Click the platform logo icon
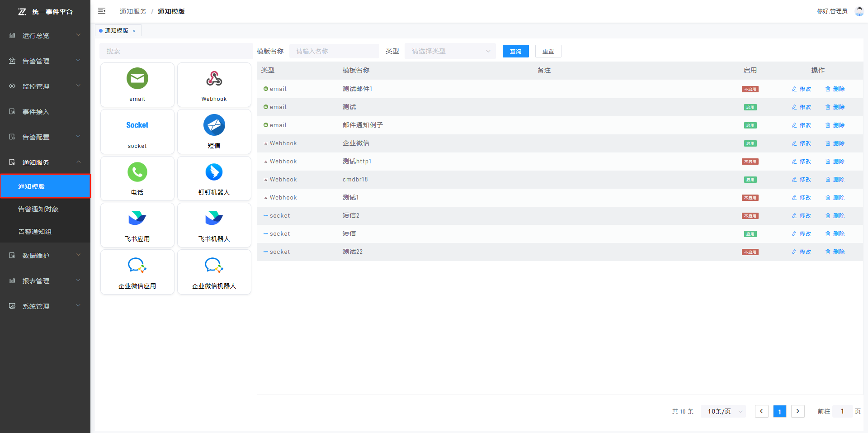The image size is (868, 433). pyautogui.click(x=22, y=12)
